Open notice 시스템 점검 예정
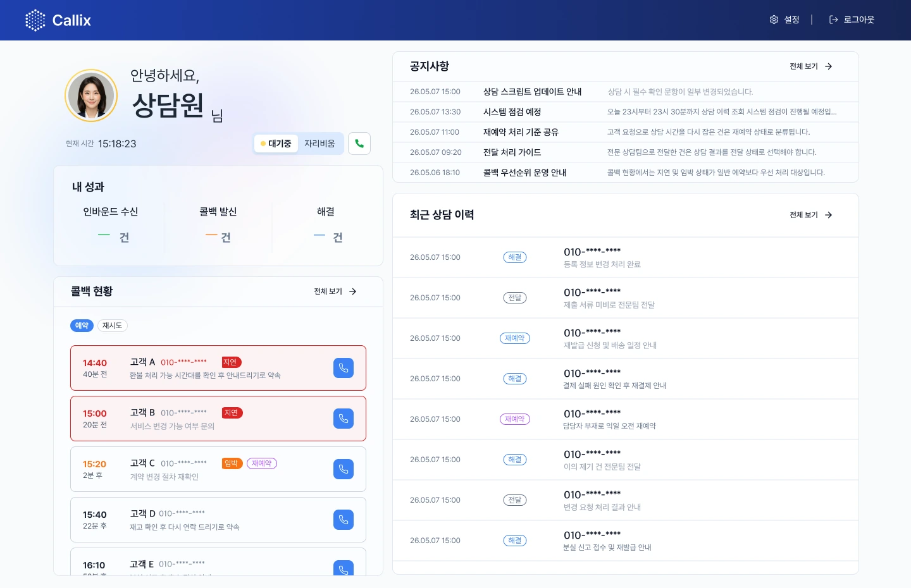911x588 pixels. coord(626,112)
